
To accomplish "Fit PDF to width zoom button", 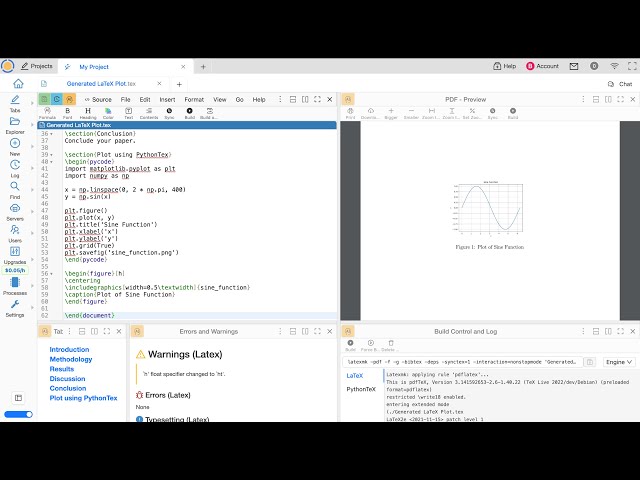I will coord(431,113).
